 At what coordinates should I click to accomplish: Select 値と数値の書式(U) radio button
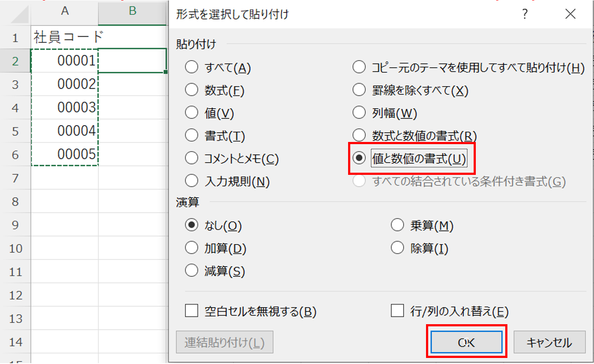[359, 159]
